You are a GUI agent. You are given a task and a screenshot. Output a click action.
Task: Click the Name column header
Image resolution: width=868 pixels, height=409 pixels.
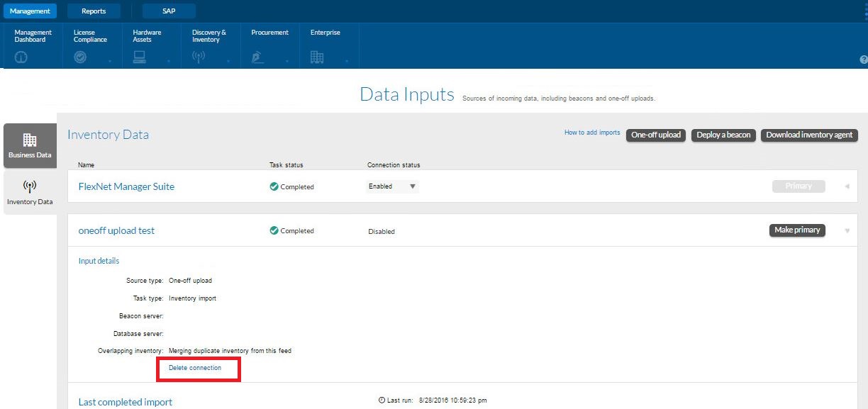coord(86,165)
